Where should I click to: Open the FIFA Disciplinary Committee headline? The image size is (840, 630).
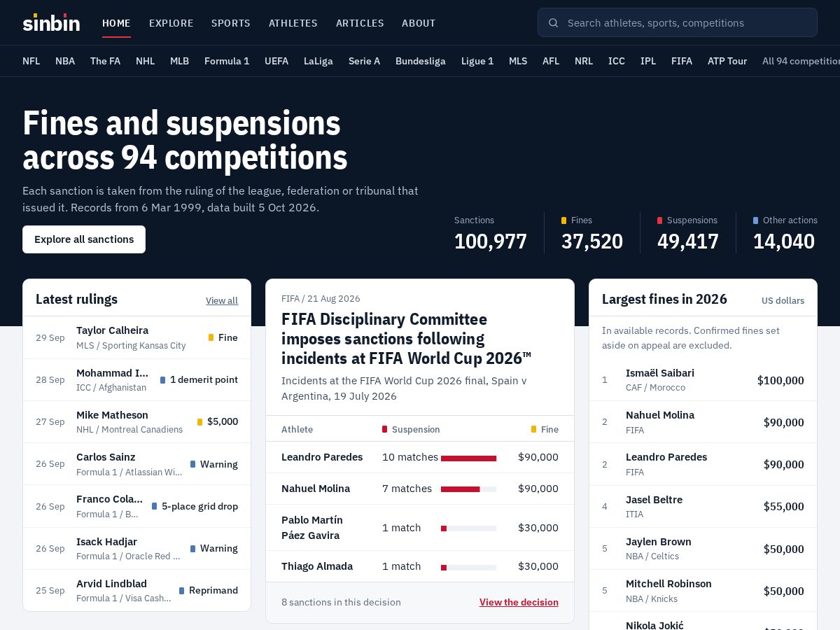tap(406, 339)
